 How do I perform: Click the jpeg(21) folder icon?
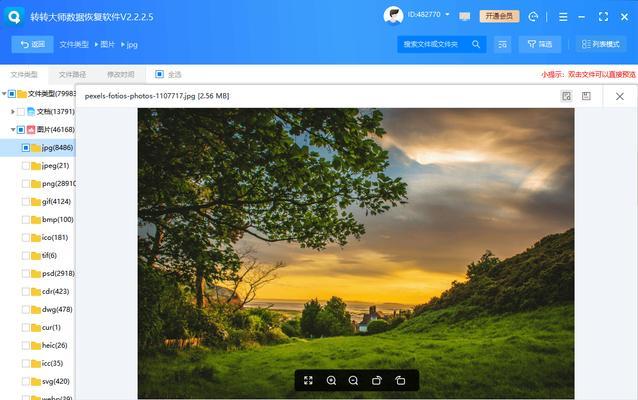(36, 166)
